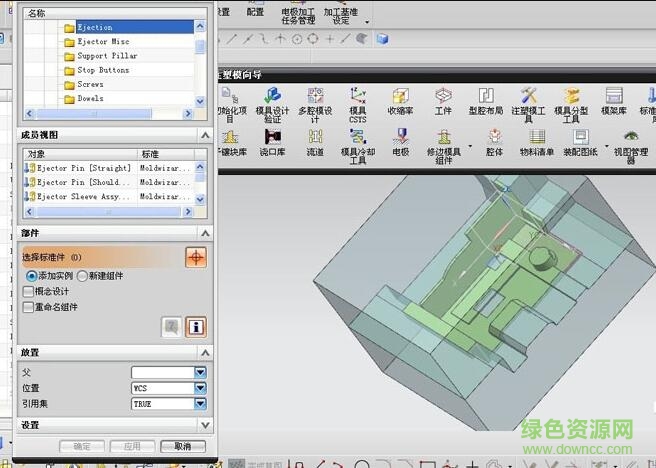The width and height of the screenshot is (656, 468).
Task: Click the 取消 cancel button
Action: tap(182, 446)
